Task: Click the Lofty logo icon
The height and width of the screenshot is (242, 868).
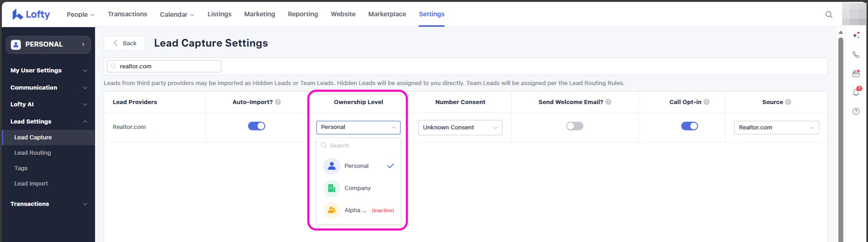Action: [x=18, y=14]
